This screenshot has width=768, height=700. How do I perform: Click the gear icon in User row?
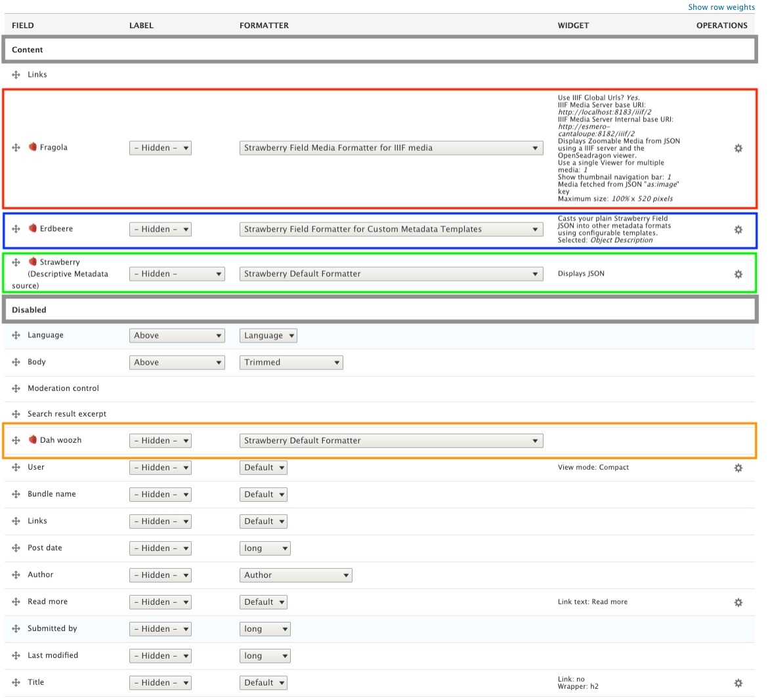(738, 468)
